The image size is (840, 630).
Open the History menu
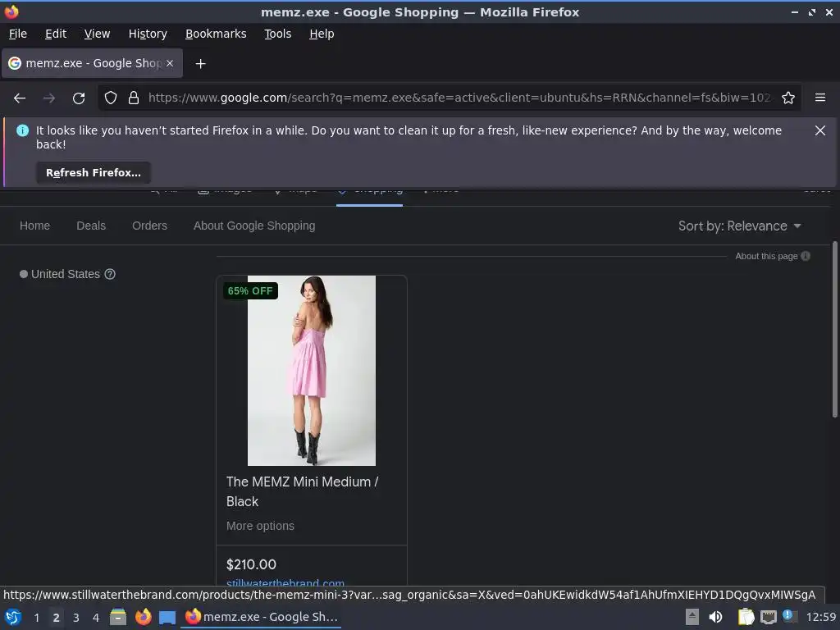148,34
